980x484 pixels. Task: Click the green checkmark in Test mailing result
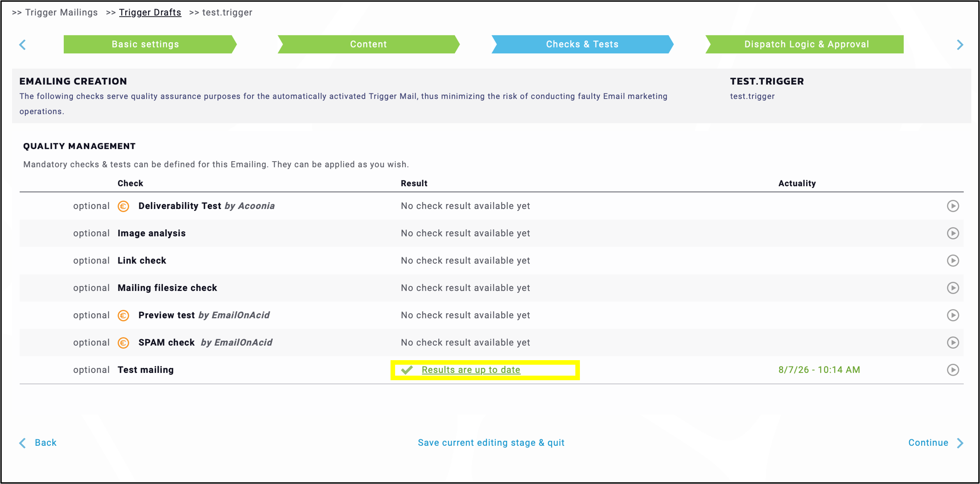coord(407,370)
